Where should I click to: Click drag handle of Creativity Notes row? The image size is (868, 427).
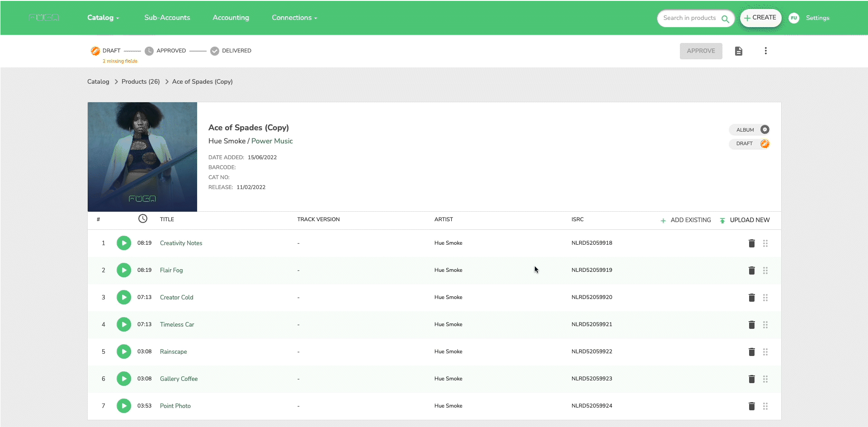click(765, 243)
